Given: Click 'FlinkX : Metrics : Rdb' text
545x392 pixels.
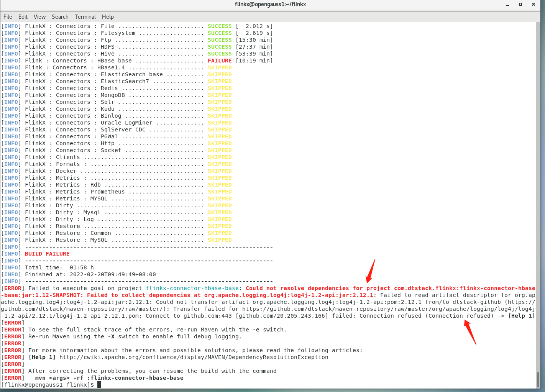Looking at the screenshot, I should pyautogui.click(x=63, y=185).
